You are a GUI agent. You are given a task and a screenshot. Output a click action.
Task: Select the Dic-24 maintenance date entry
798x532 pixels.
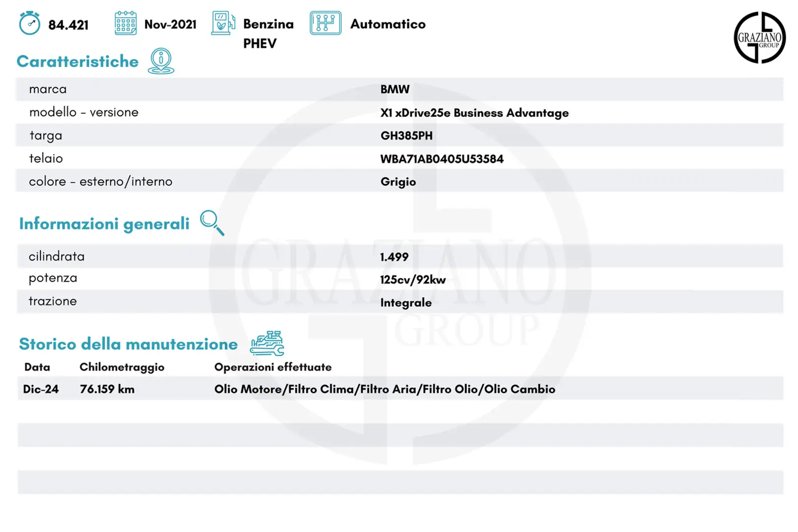(41, 389)
